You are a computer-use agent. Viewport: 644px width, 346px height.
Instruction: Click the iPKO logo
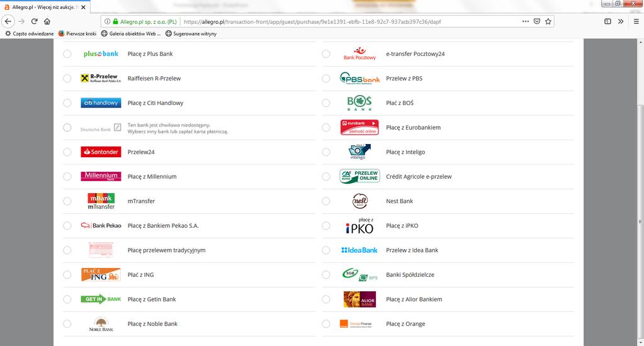(359, 226)
